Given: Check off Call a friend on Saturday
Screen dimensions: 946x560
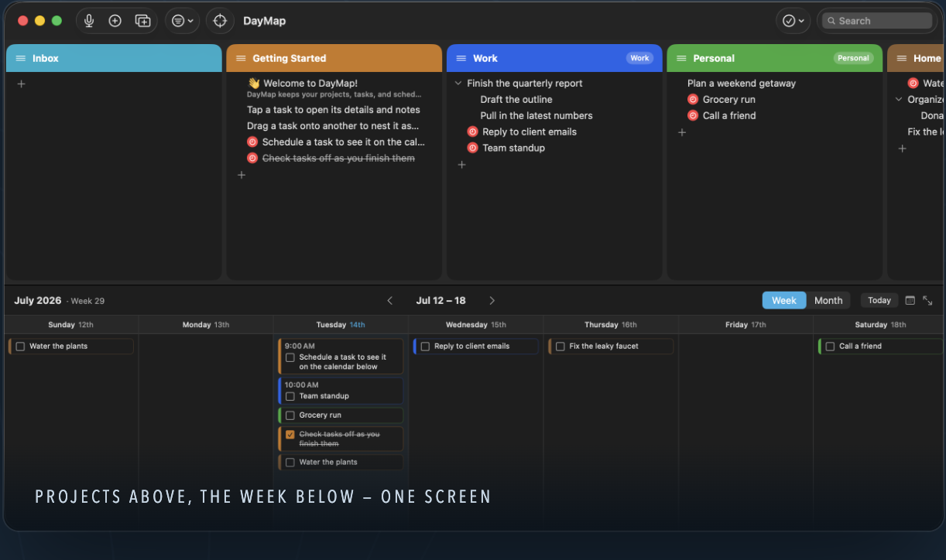Looking at the screenshot, I should 830,347.
